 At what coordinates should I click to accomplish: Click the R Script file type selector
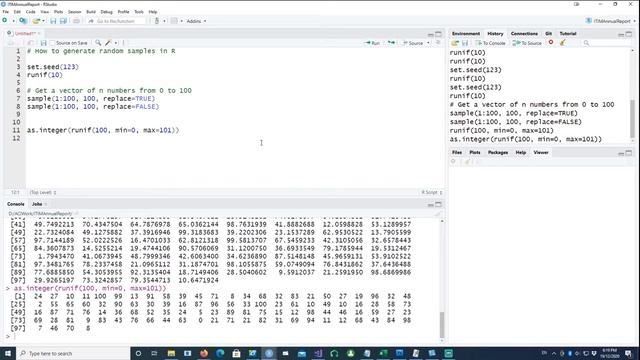[432, 192]
